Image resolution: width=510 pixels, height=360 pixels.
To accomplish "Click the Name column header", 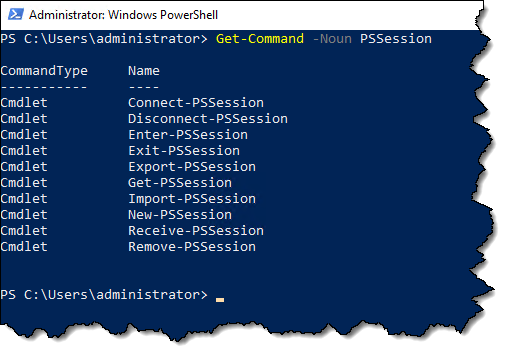I will point(144,71).
